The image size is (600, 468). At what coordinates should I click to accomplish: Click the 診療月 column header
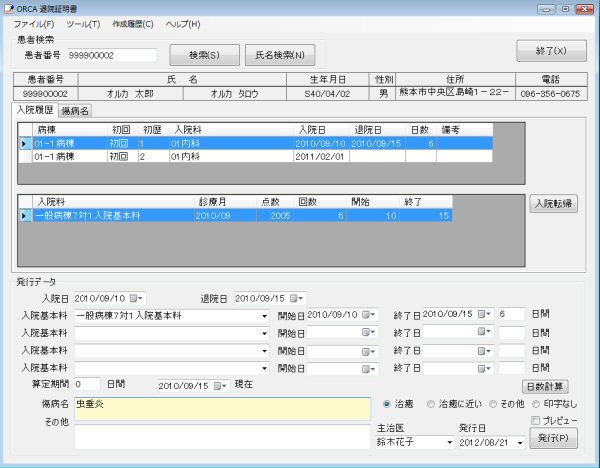tap(225, 202)
